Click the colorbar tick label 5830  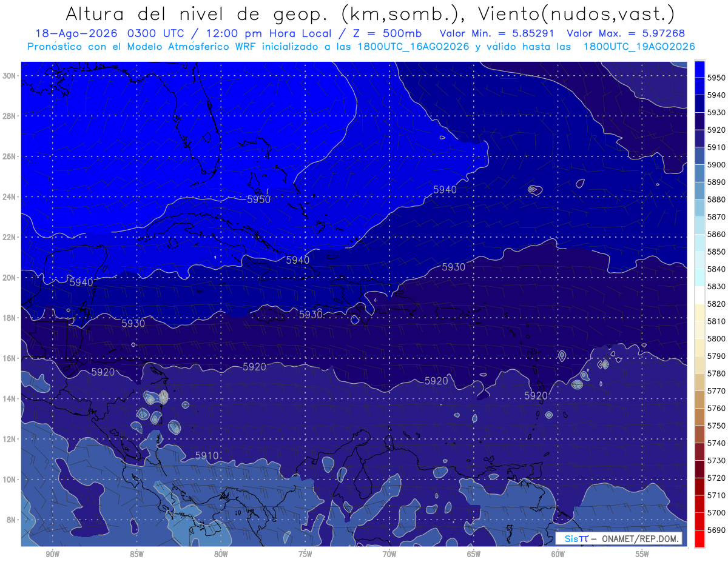tap(716, 286)
